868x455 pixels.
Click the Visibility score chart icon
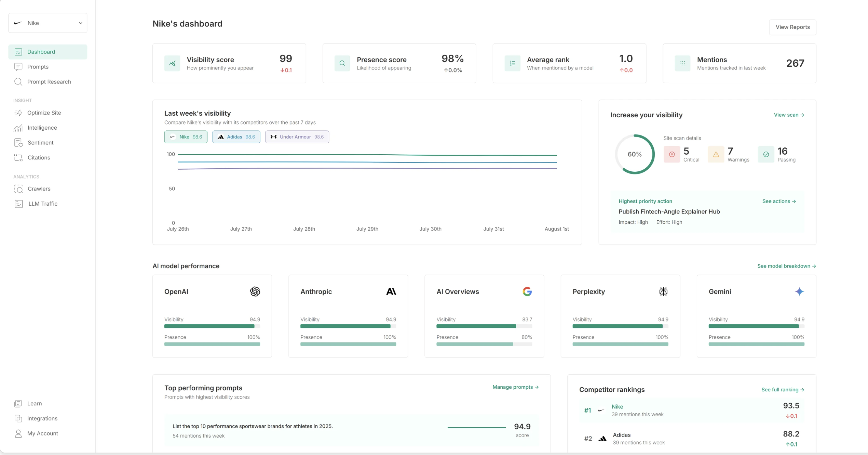pos(172,63)
